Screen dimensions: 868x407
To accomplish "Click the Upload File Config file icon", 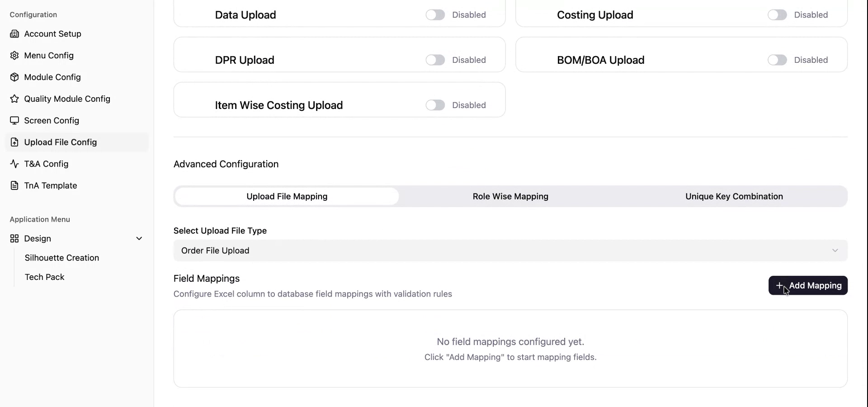I will [x=14, y=142].
